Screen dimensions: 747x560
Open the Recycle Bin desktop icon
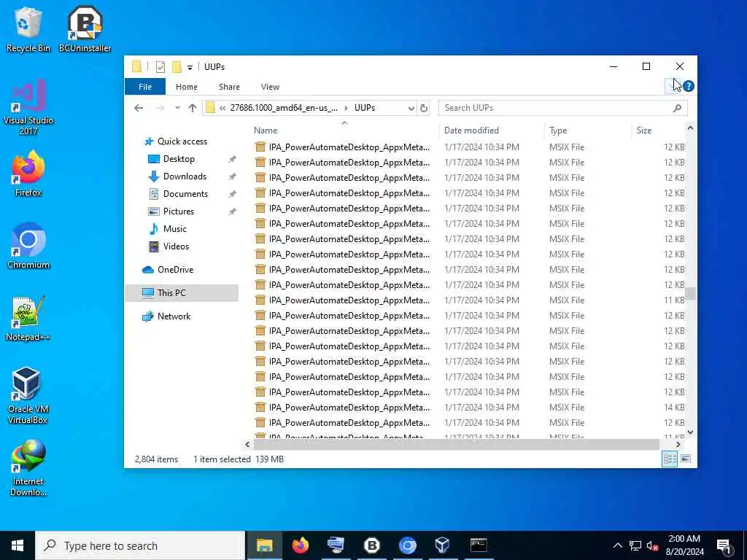[x=28, y=29]
